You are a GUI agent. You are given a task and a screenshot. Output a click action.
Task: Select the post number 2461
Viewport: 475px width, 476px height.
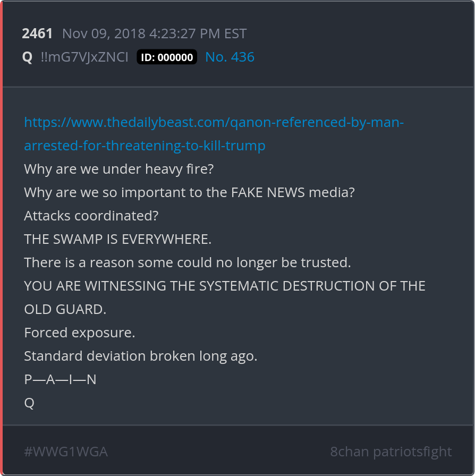coord(37,33)
